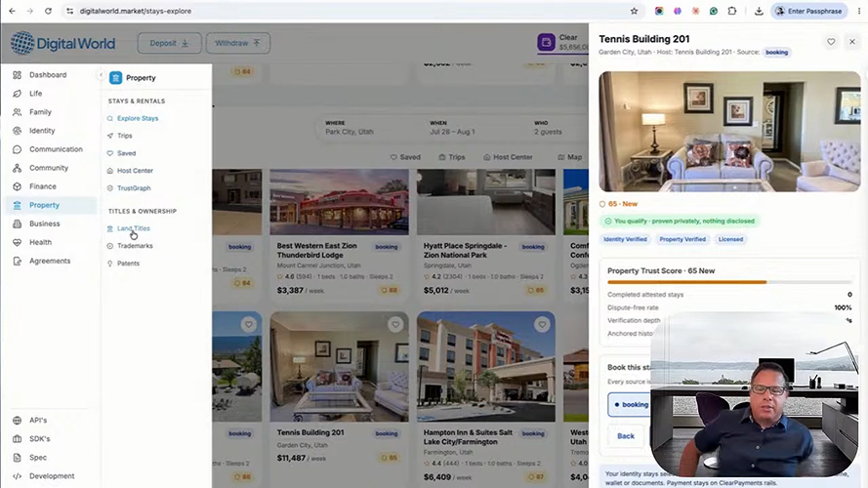This screenshot has height=488, width=868.
Task: Click the Enter Passphrase profile button
Action: (809, 11)
